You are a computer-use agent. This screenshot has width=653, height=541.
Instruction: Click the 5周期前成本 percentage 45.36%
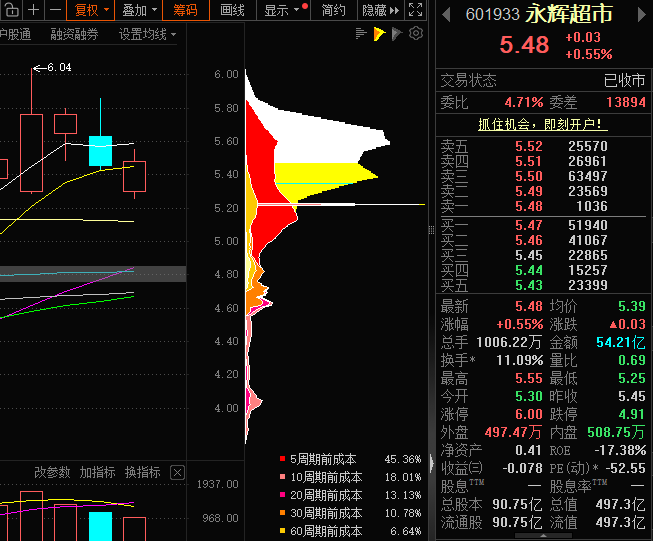coord(403,459)
